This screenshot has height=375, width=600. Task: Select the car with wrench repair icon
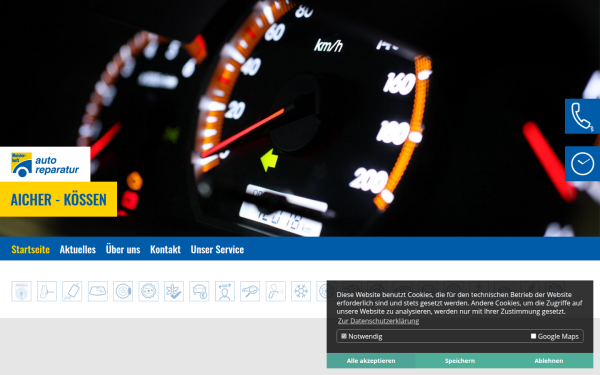click(250, 291)
